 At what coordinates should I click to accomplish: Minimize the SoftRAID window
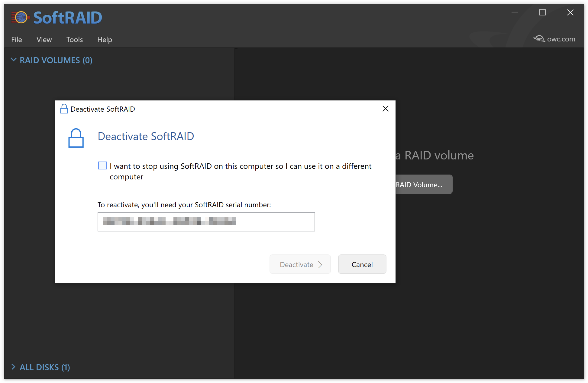pos(515,12)
